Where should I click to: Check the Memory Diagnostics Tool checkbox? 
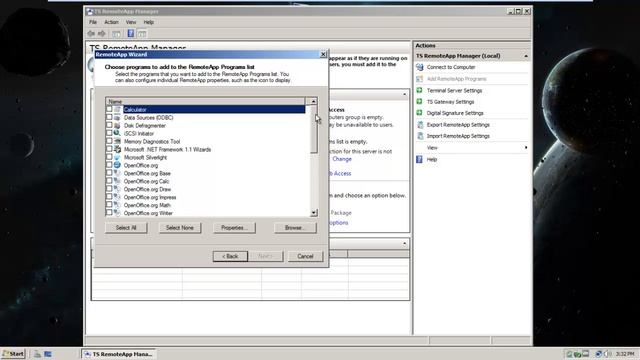(x=109, y=141)
